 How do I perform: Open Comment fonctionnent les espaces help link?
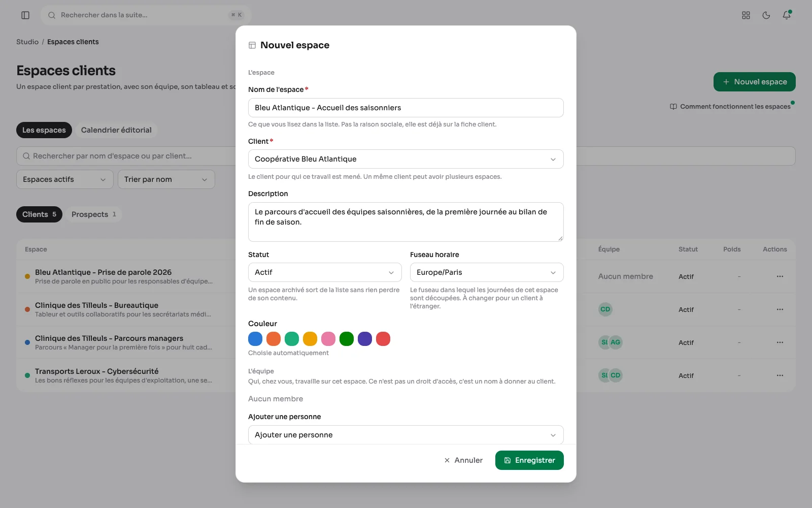click(730, 107)
